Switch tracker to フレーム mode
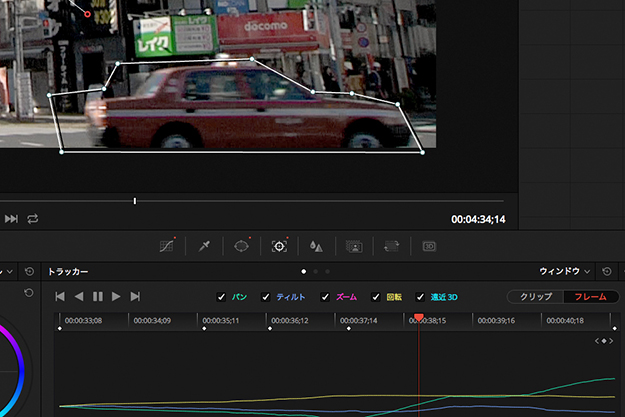This screenshot has width=625, height=417. click(591, 297)
